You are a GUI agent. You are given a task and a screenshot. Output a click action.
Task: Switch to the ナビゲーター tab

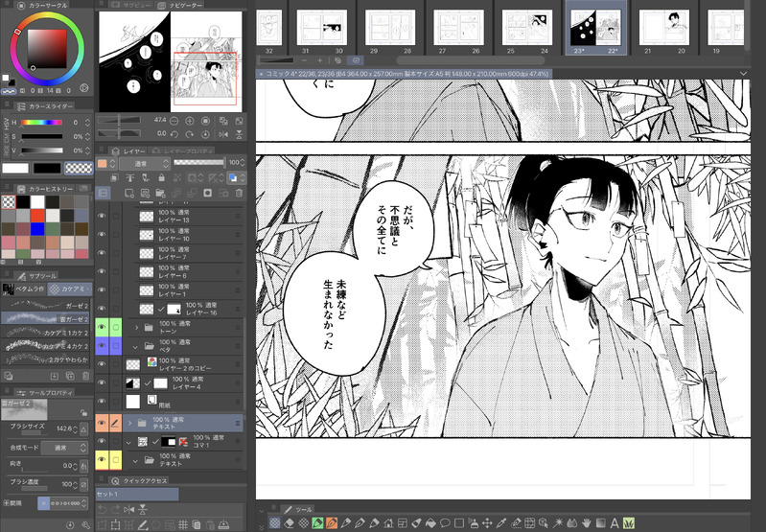[180, 5]
